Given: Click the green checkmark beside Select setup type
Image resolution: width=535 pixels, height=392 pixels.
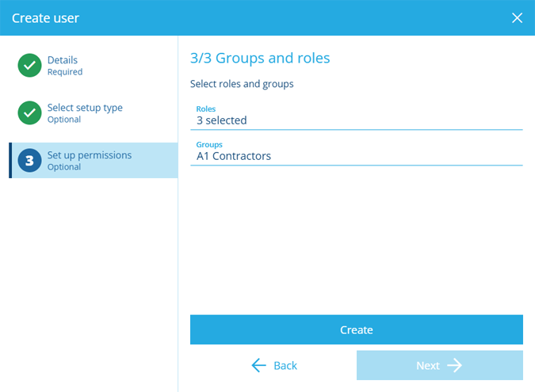Looking at the screenshot, I should [29, 112].
